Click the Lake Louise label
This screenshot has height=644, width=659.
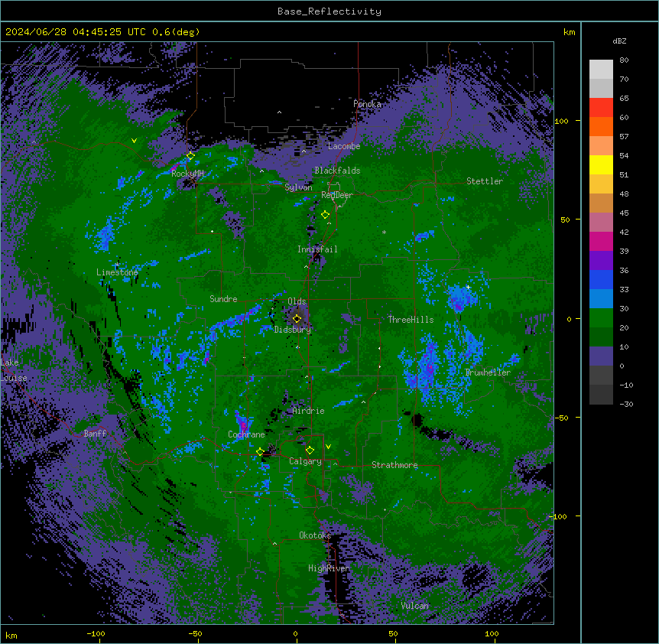14,370
